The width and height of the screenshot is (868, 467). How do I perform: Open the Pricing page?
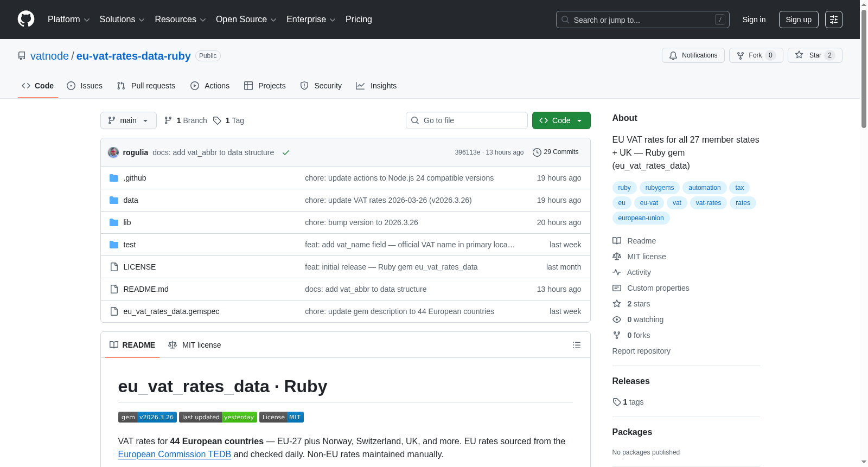point(359,20)
